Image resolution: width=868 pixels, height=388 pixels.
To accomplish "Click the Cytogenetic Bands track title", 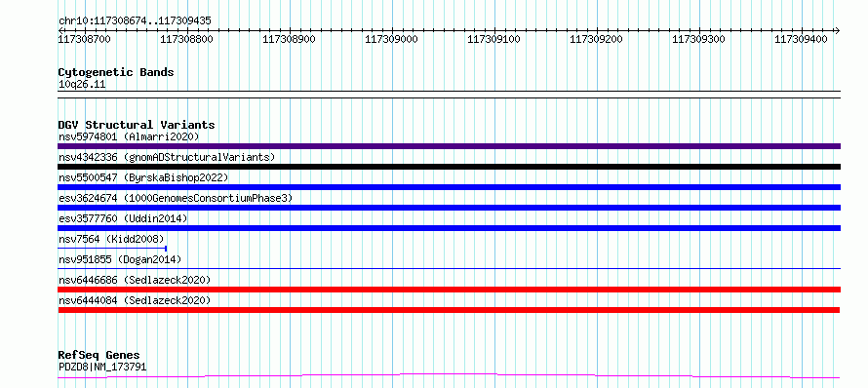I will click(116, 72).
